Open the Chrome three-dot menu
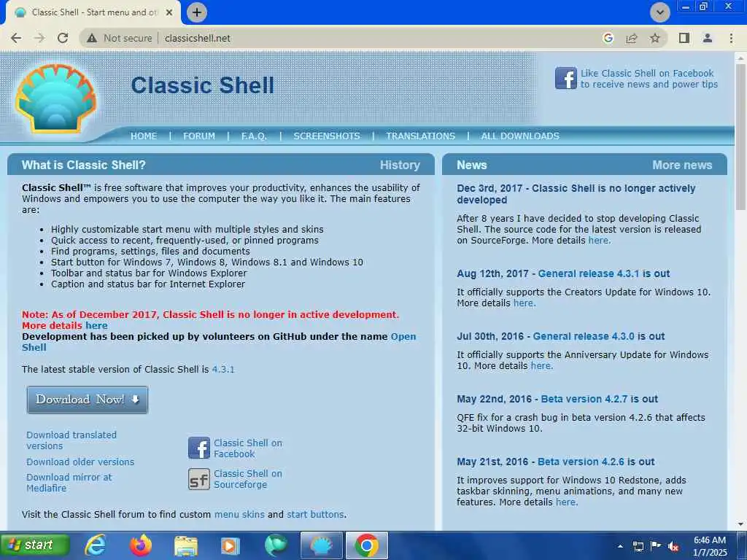 (x=731, y=38)
